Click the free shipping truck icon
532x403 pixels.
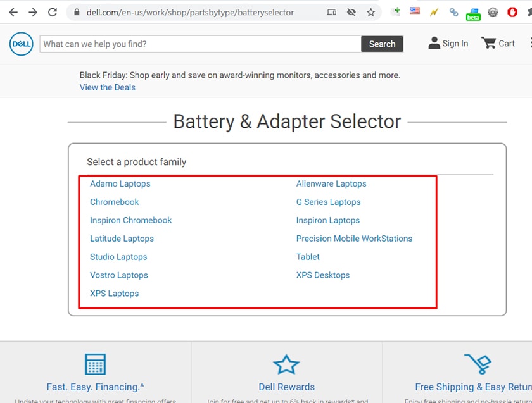coord(478,364)
